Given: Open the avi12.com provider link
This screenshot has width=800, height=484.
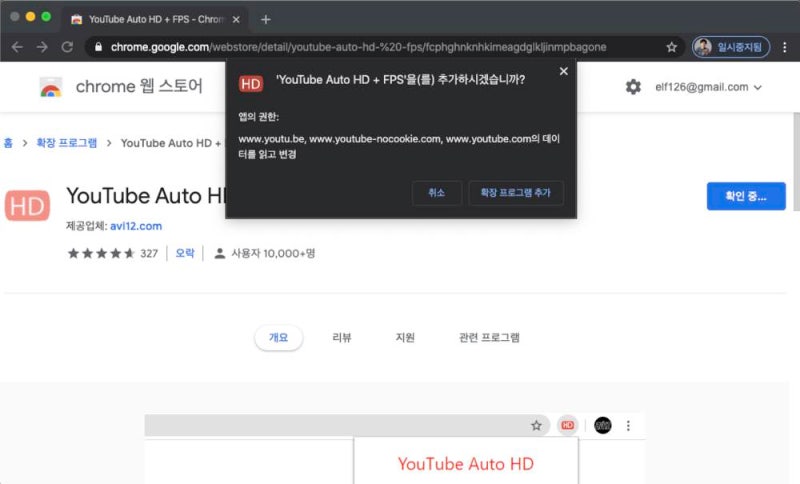Looking at the screenshot, I should click(x=136, y=226).
